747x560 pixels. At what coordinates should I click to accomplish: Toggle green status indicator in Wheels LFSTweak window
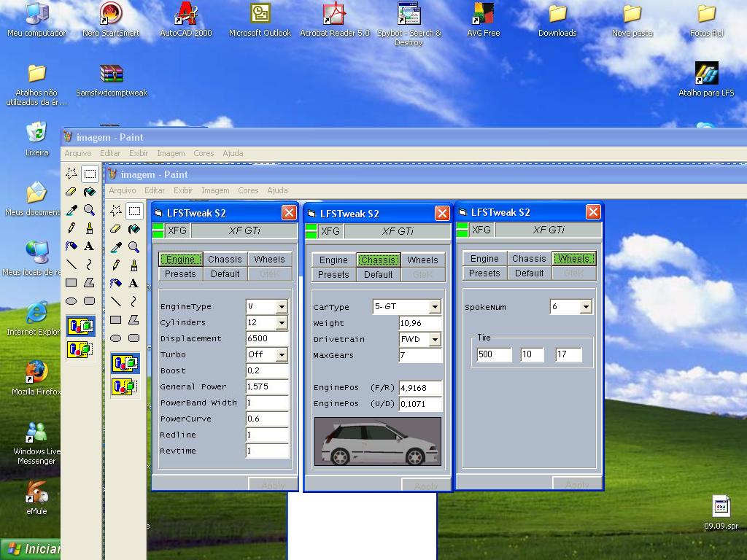462,230
